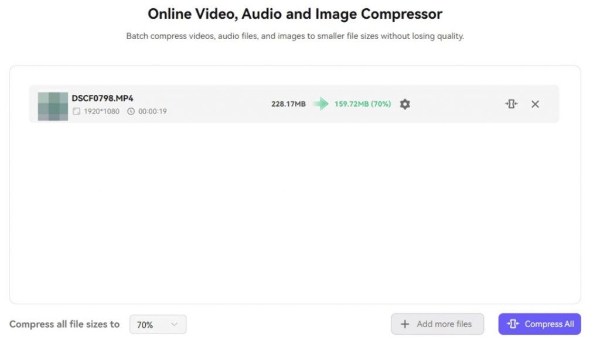Click the 00:00:19 duration text
The width and height of the screenshot is (600, 364).
(152, 111)
